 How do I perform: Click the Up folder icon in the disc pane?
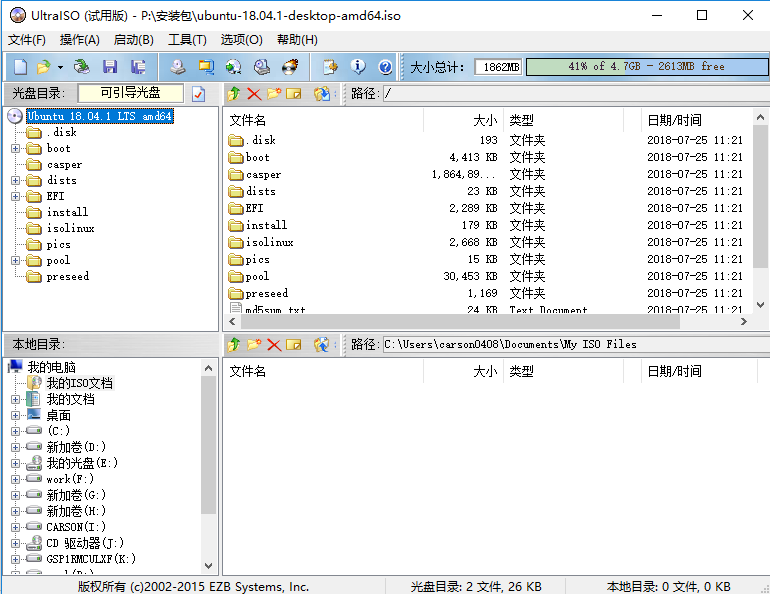click(234, 93)
